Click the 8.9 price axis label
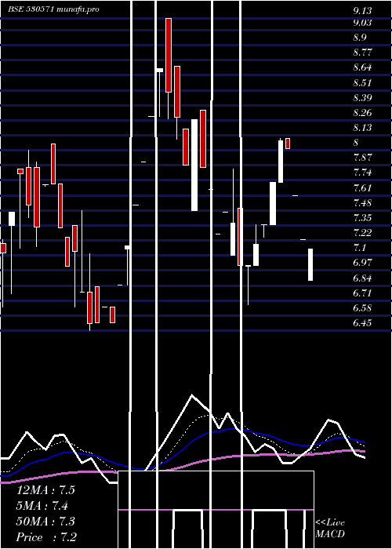Image resolution: width=392 pixels, height=549 pixels. pos(360,38)
